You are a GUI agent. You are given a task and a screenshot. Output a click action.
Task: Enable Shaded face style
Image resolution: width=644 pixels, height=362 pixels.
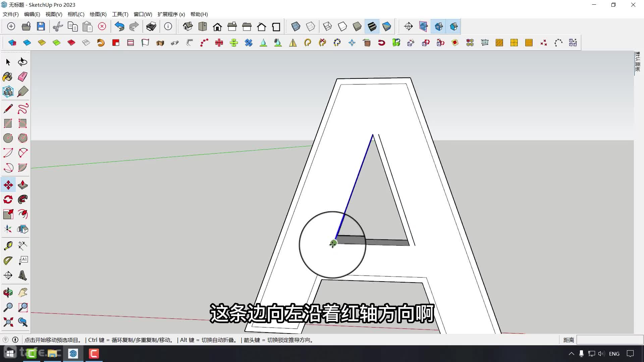[x=357, y=26]
